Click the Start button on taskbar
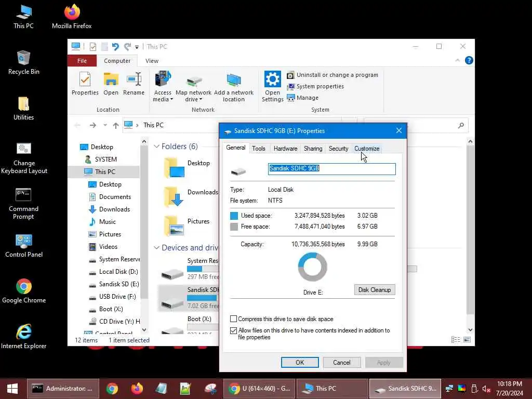Viewport: 532px width, 399px height. [x=12, y=389]
